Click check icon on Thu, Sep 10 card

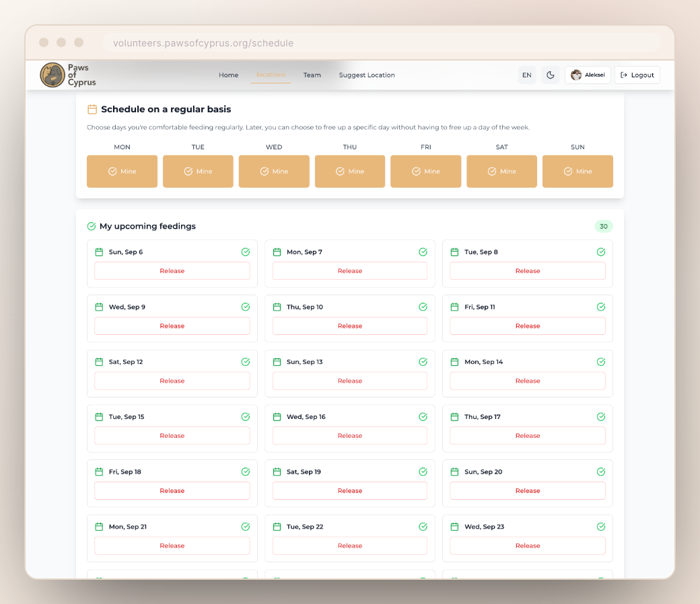click(423, 307)
